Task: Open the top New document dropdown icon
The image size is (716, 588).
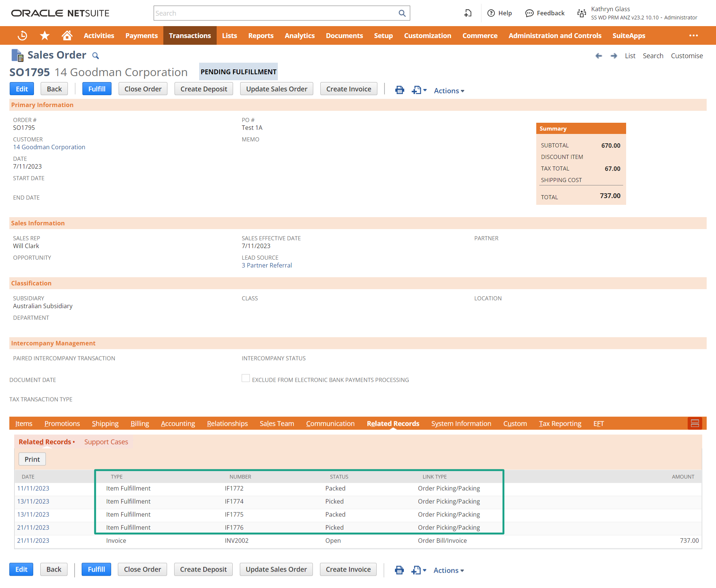Action: (419, 90)
